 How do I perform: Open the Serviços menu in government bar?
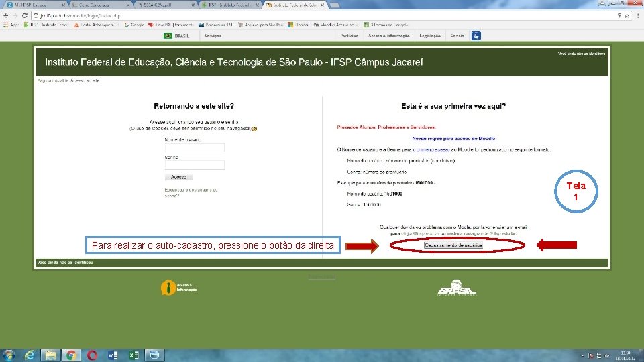(x=213, y=36)
